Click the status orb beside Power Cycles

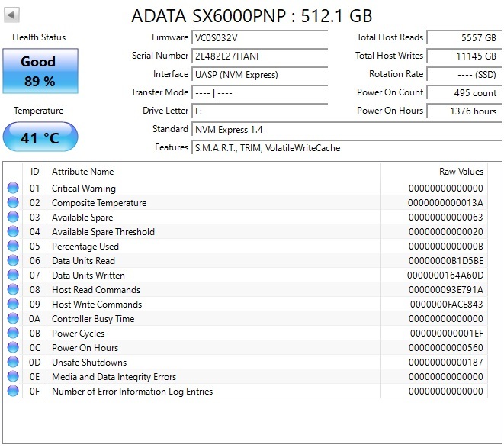point(13,334)
